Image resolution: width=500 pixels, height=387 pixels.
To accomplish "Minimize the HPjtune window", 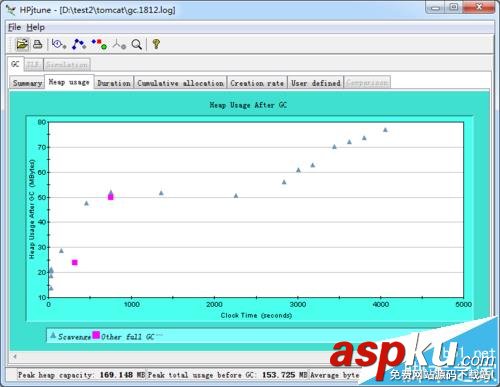I will pos(435,8).
